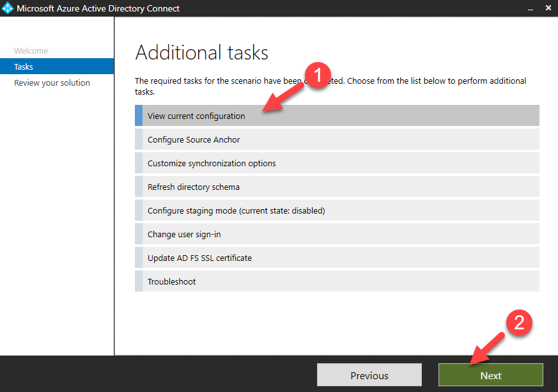Open the Troubleshoot task
Screen dimensions: 558x392
[x=337, y=281]
